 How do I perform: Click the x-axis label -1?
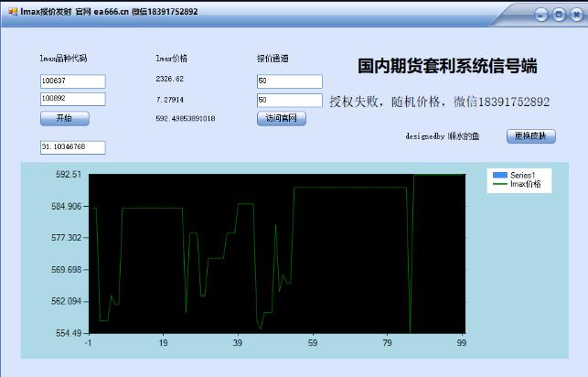click(88, 343)
